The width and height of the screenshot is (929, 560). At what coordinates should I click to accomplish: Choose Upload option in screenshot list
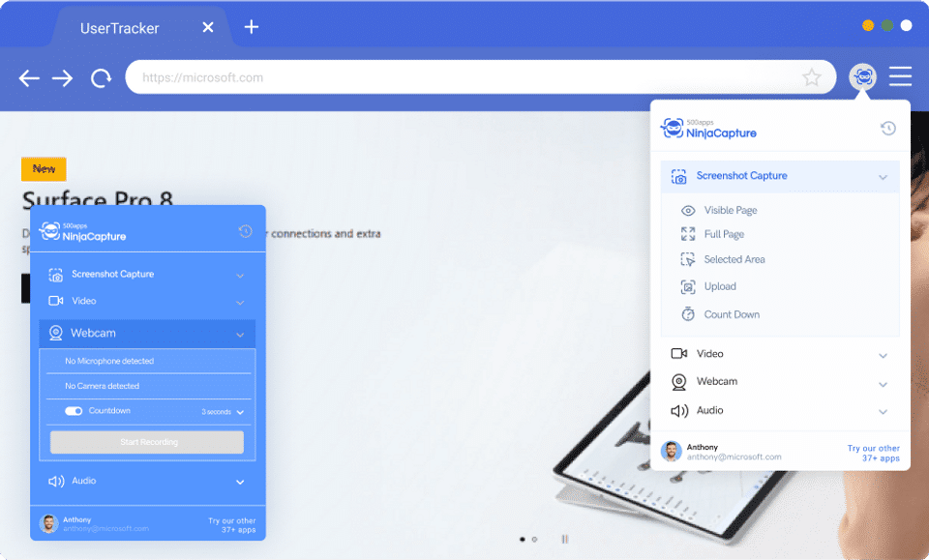point(720,286)
